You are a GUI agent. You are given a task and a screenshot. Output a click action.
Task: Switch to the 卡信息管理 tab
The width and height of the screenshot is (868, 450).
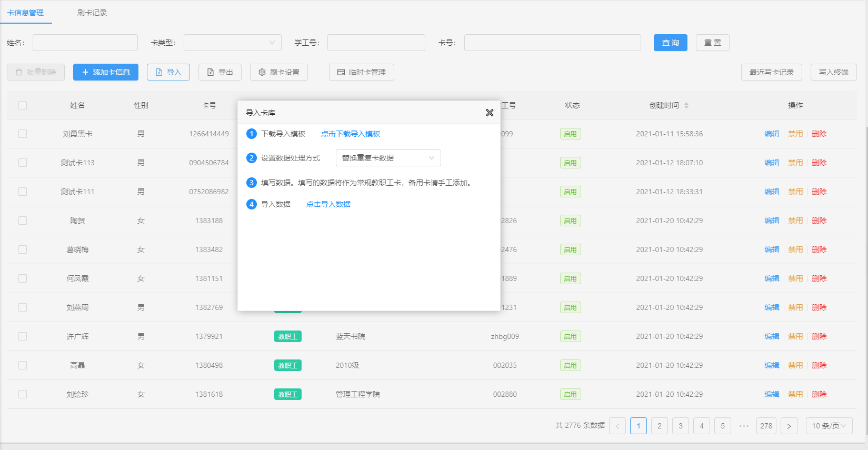[x=26, y=13]
